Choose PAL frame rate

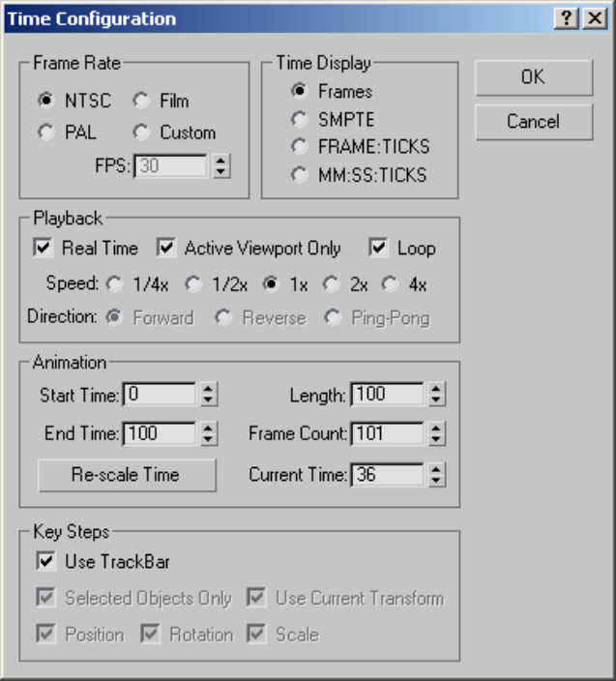coord(45,133)
